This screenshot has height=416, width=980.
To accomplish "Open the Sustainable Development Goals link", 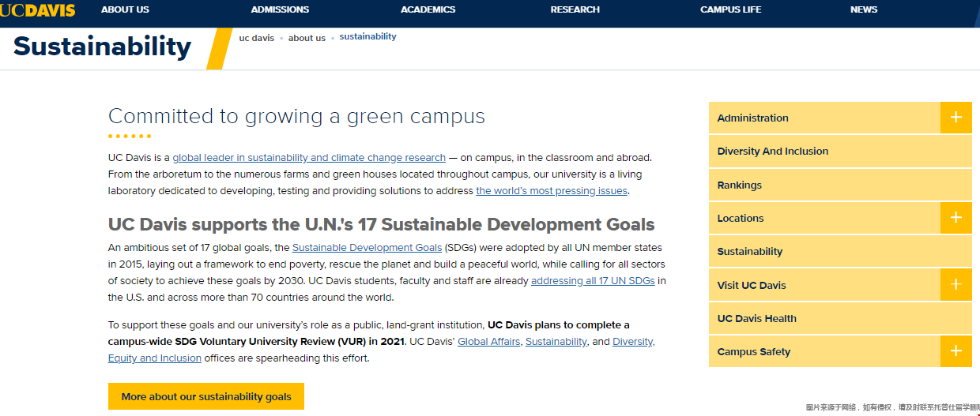I will [367, 248].
